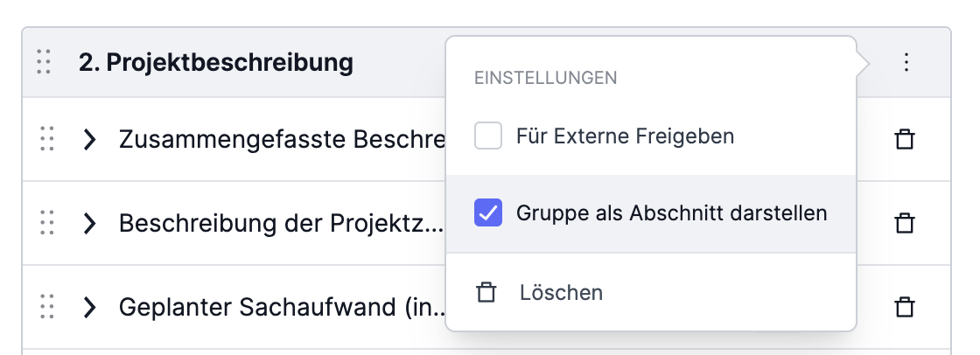Click the Für Externe Freigeben label text

(625, 136)
